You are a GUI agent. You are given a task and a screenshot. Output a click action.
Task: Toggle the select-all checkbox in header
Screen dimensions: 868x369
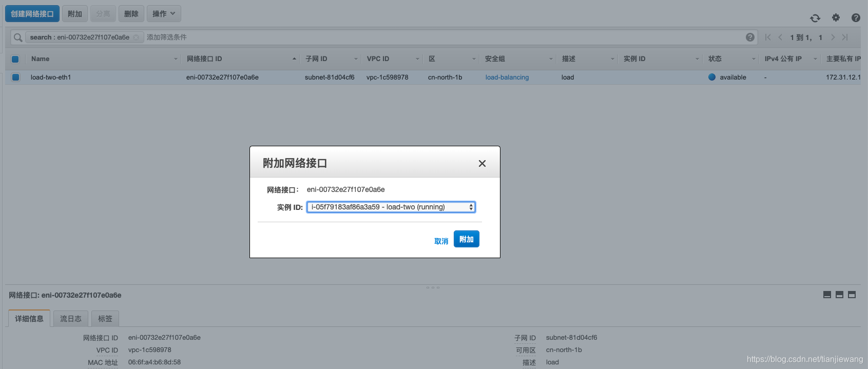pyautogui.click(x=15, y=59)
